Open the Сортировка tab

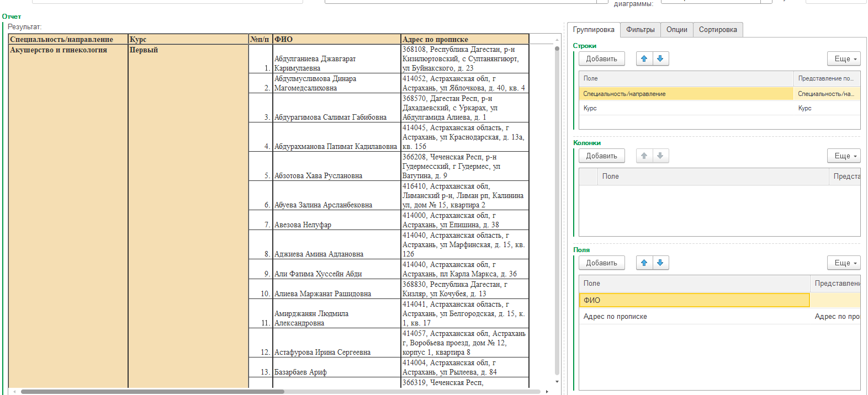(x=717, y=30)
